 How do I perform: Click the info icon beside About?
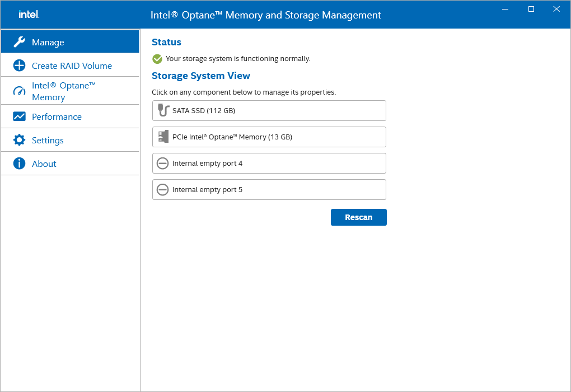click(x=19, y=163)
